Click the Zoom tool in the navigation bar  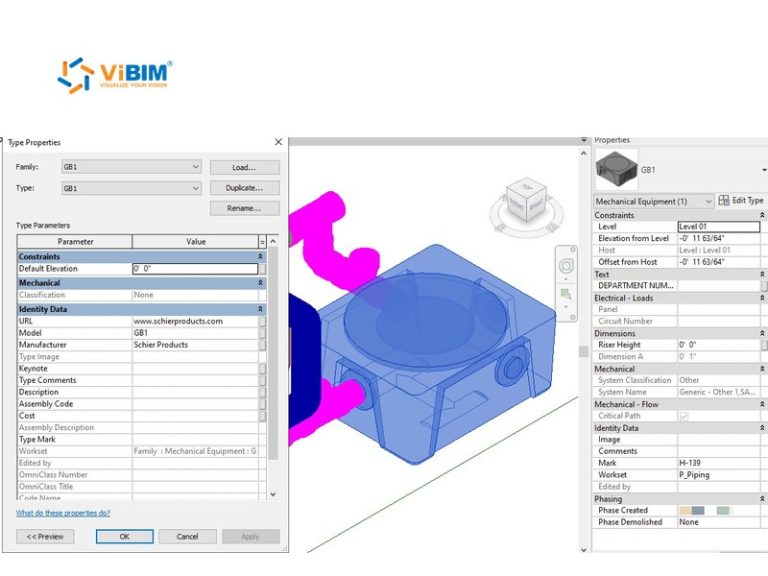[566, 294]
